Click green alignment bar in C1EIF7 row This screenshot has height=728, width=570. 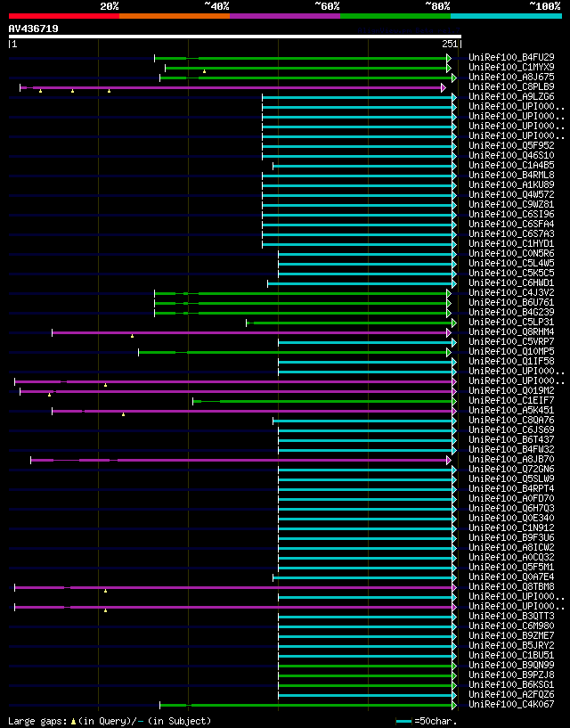(324, 401)
